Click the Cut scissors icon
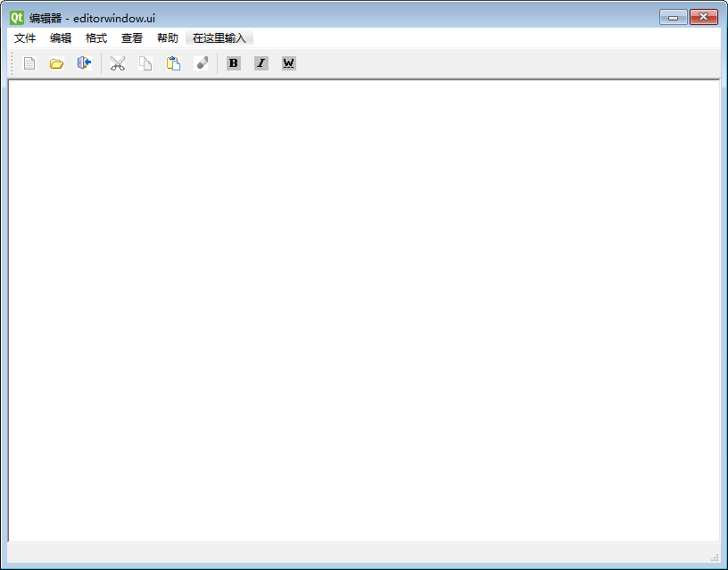The width and height of the screenshot is (728, 570). pos(118,63)
